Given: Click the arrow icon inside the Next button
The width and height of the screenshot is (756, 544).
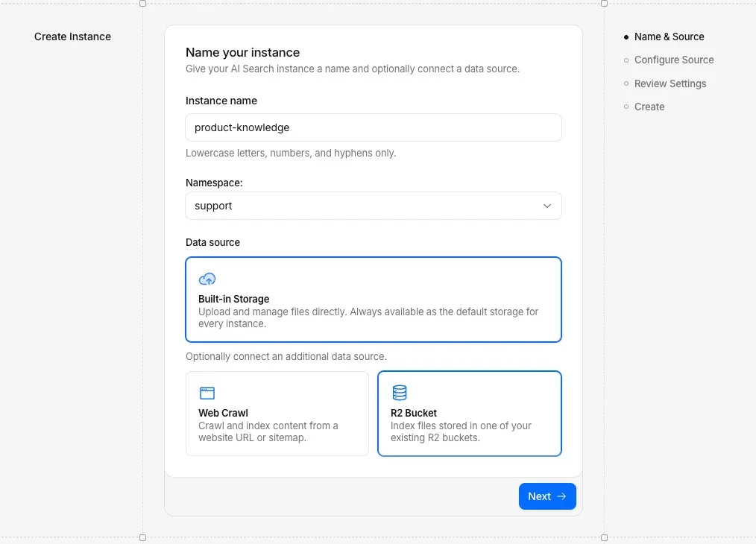Looking at the screenshot, I should [561, 496].
